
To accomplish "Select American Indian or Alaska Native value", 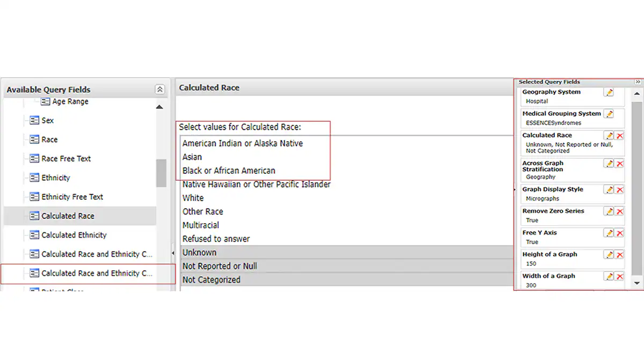I will [241, 143].
